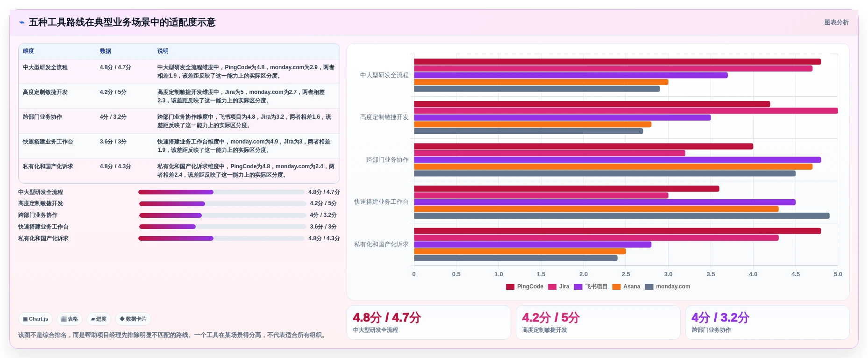
Task: Click the footnote starting 该图不是综合排名
Action: [173, 335]
